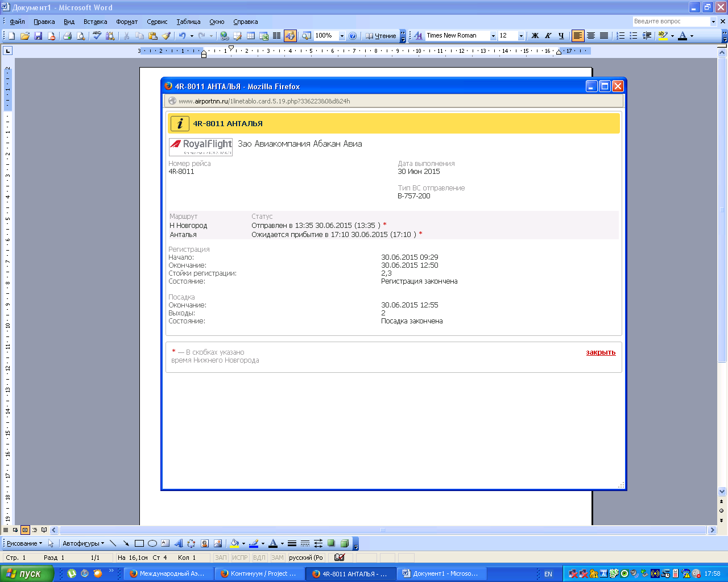Apply line color on Drawing toolbar

(x=254, y=543)
